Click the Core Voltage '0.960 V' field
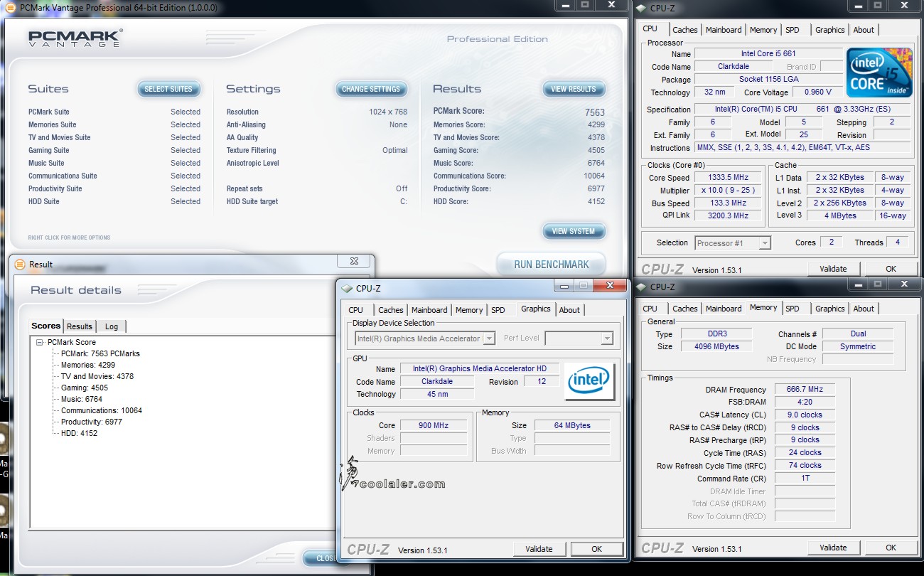The width and height of the screenshot is (924, 576). pyautogui.click(x=817, y=92)
